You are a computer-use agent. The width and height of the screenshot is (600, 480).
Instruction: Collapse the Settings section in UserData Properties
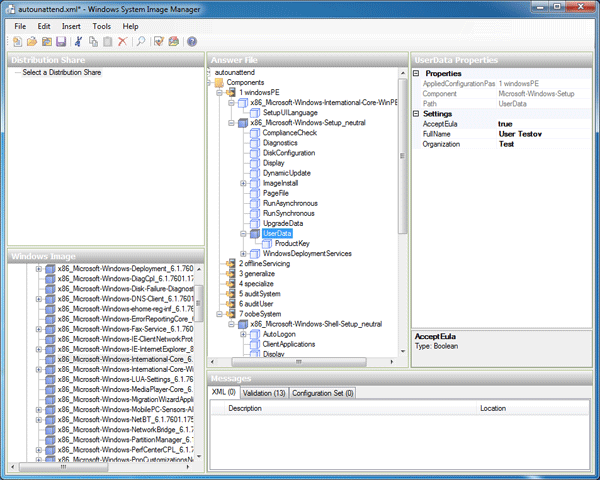(416, 113)
